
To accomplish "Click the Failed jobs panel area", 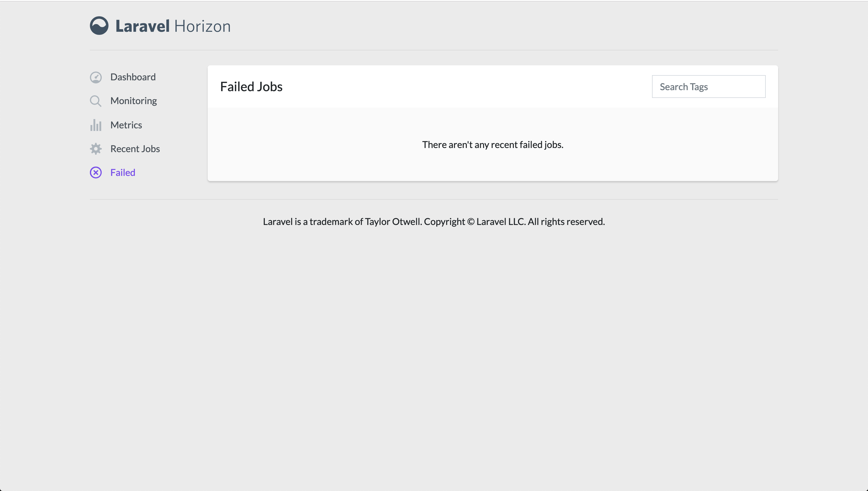I will click(x=492, y=145).
